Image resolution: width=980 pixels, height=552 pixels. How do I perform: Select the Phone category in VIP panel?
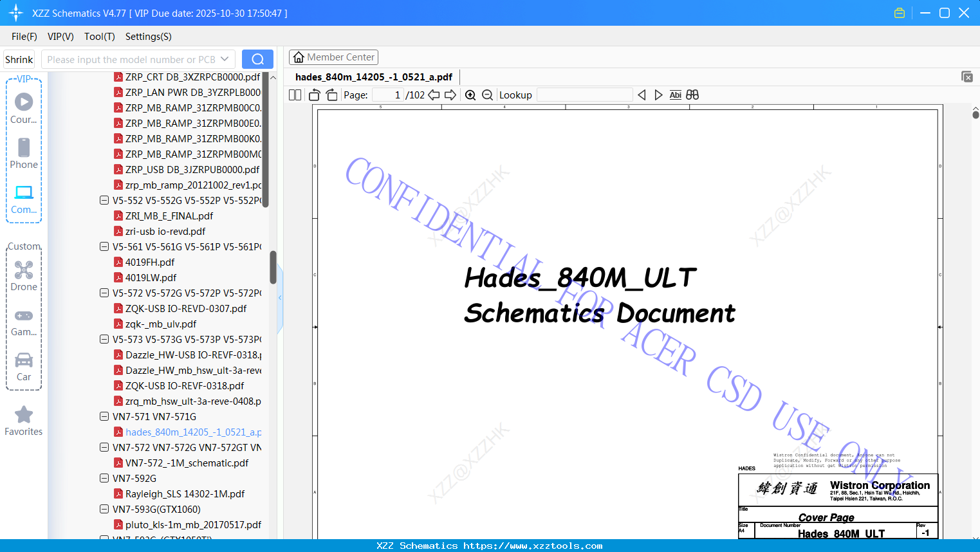24,149
